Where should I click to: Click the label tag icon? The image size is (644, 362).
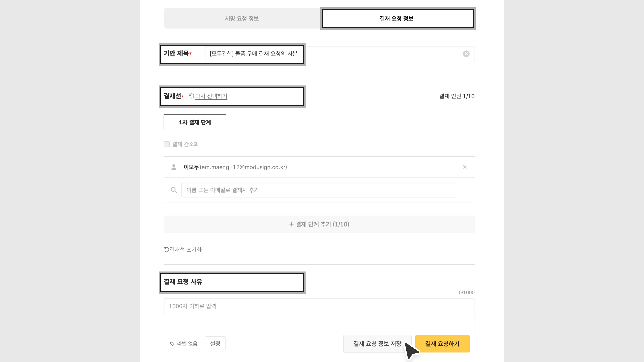tap(172, 344)
